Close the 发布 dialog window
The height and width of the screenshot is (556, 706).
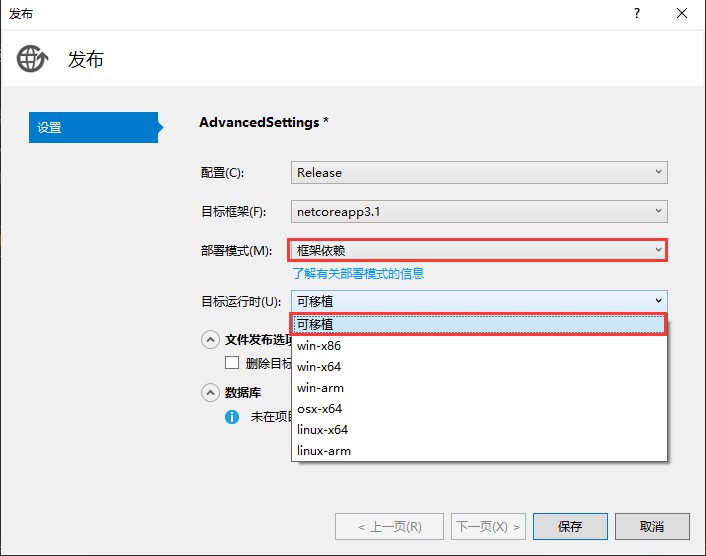[682, 14]
